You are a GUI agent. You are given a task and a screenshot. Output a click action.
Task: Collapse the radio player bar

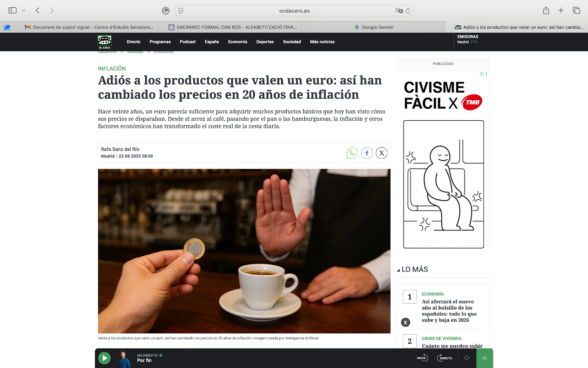484,358
